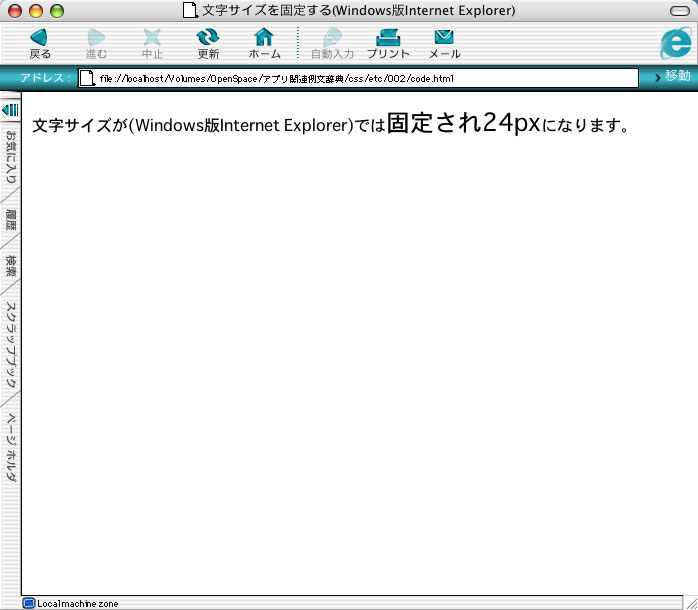Open the スクラップブック scrapbook side tab
The image size is (698, 610).
coord(11,345)
